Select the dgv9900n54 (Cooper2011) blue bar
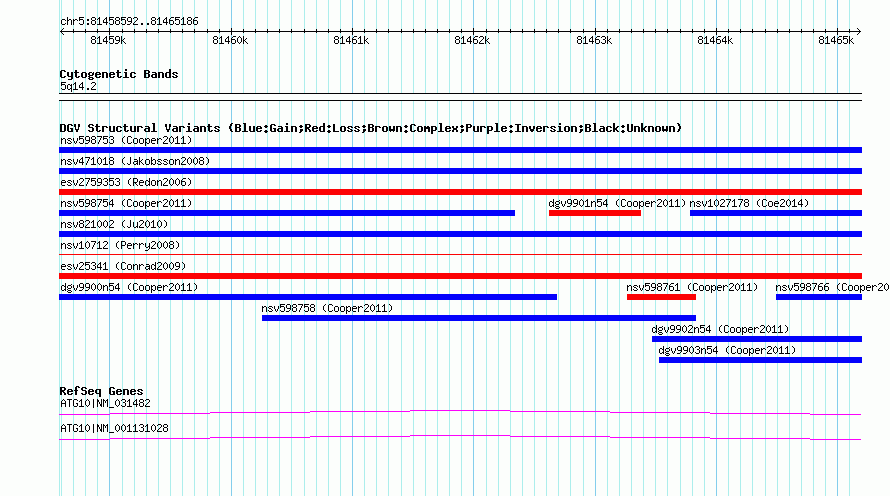The height and width of the screenshot is (496, 890). pos(308,297)
